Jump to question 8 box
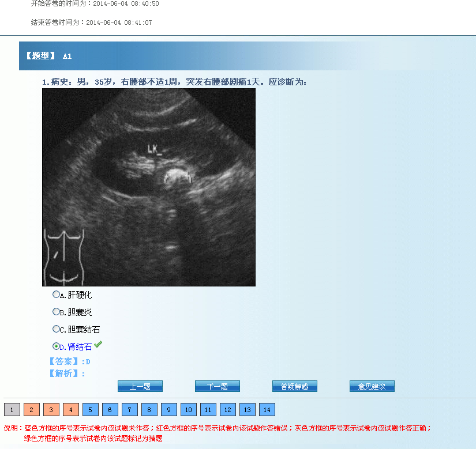 [149, 410]
